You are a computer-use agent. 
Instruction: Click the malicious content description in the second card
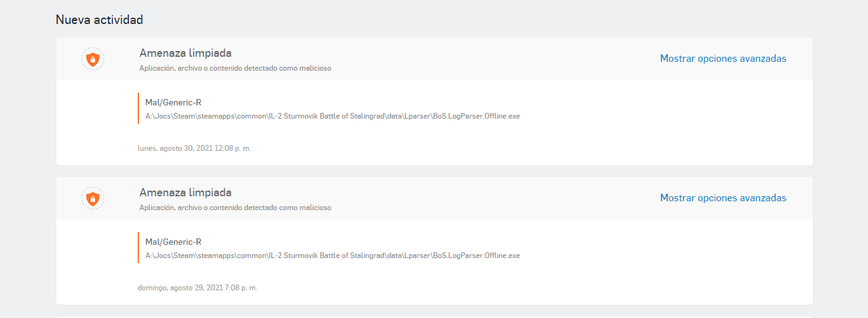pos(235,208)
